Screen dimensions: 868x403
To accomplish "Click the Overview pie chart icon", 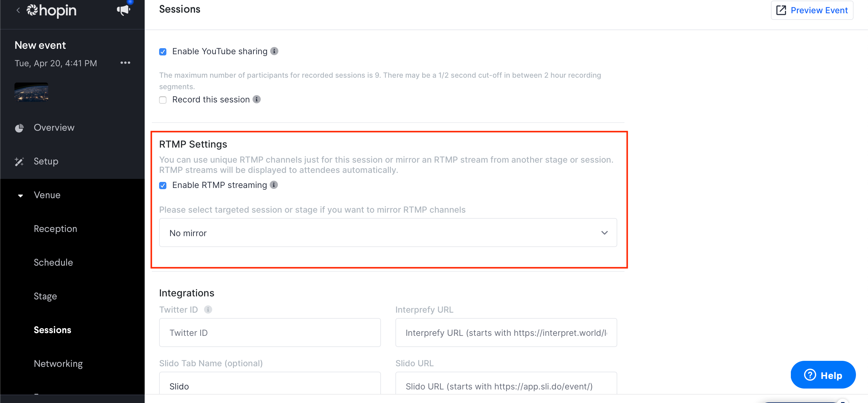I will coord(19,128).
